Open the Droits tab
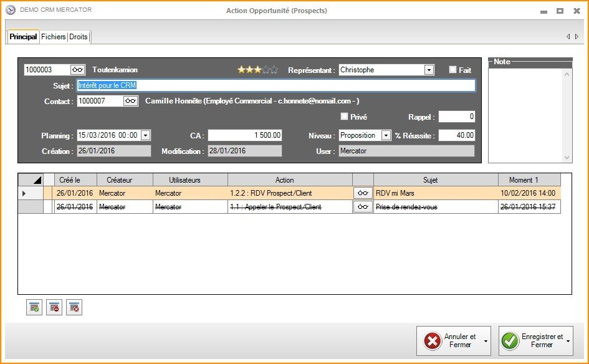The width and height of the screenshot is (589, 364). (79, 37)
